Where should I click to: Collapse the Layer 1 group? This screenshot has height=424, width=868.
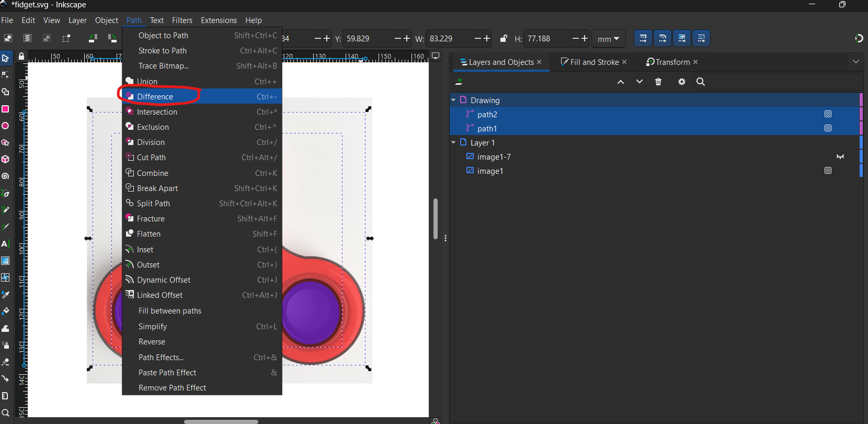pos(453,142)
